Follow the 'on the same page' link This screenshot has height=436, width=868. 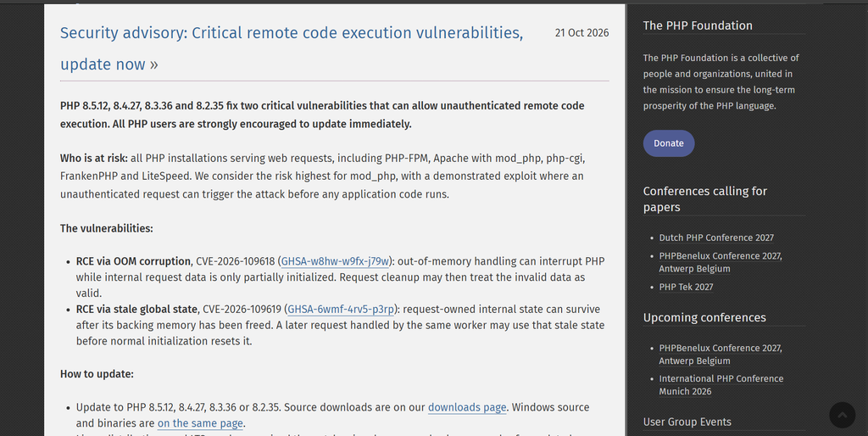pos(200,424)
